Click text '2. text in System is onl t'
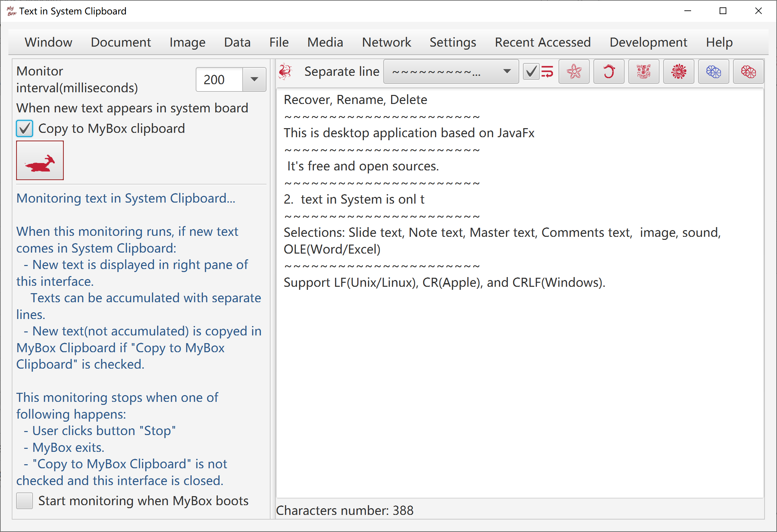Screen dimensions: 777x532 354,200
